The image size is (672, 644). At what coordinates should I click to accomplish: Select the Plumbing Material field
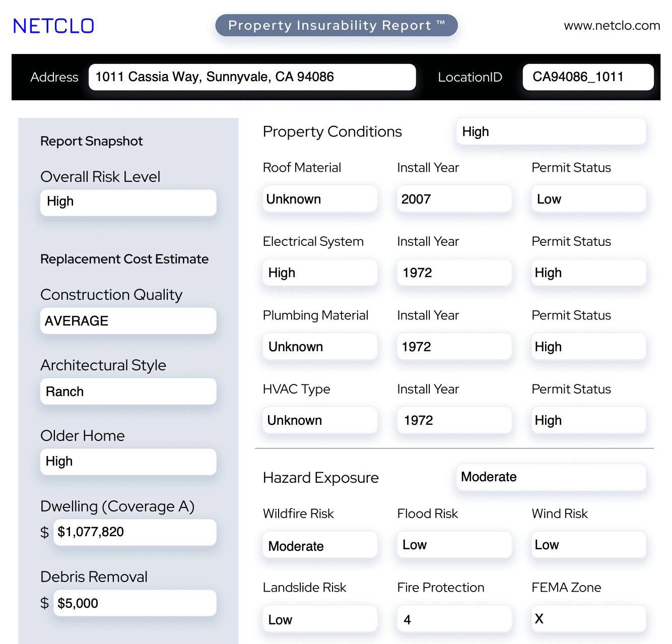(x=320, y=347)
